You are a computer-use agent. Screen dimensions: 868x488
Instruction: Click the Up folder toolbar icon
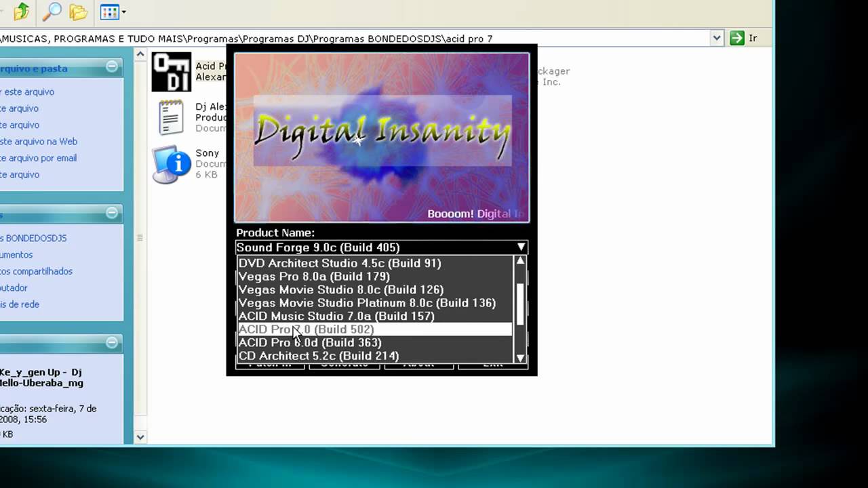tap(22, 12)
